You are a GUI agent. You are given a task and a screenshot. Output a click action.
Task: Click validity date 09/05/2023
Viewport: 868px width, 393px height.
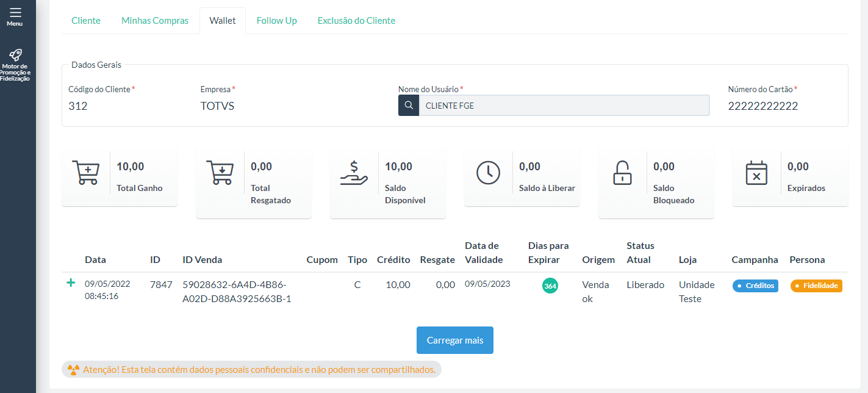pos(487,284)
